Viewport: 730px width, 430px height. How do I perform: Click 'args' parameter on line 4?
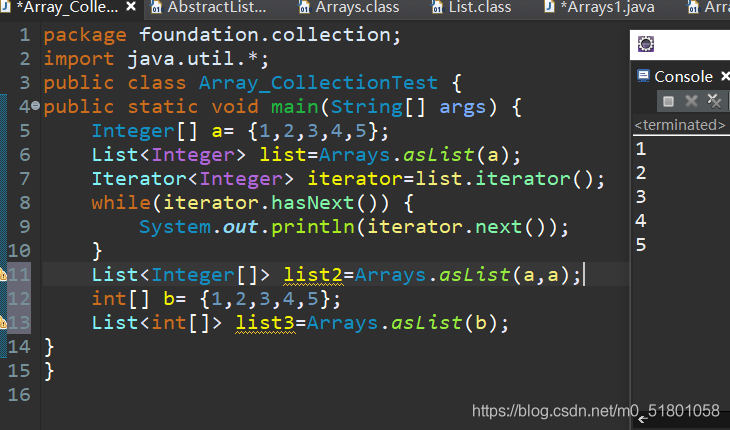(x=462, y=107)
